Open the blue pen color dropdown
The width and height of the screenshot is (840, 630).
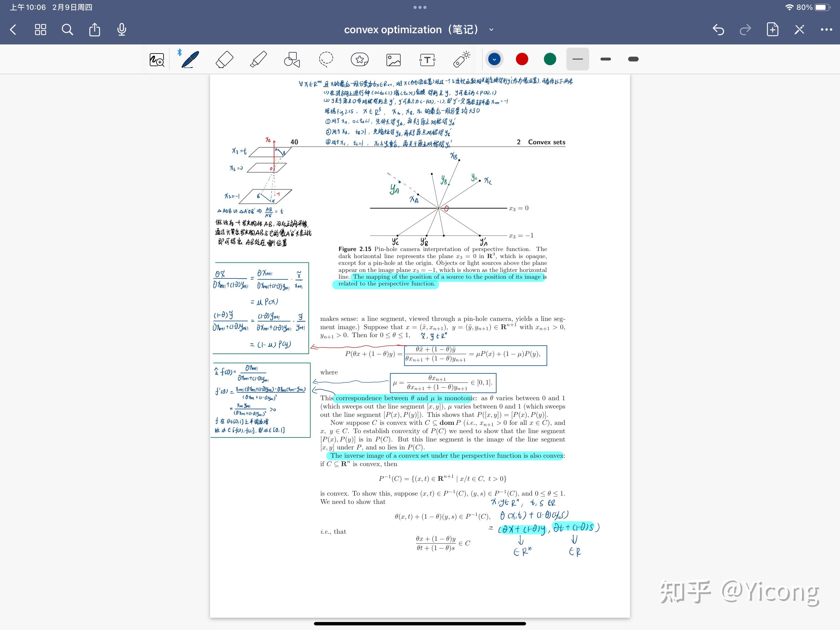coord(494,59)
